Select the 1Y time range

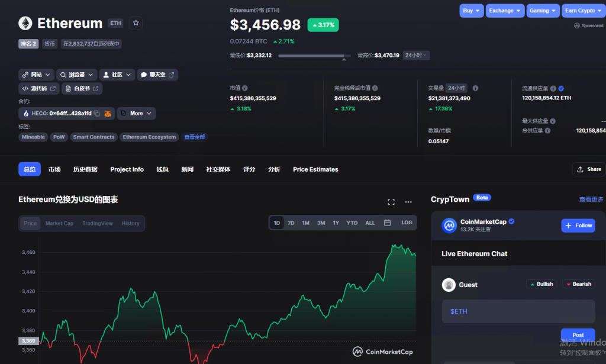click(336, 223)
